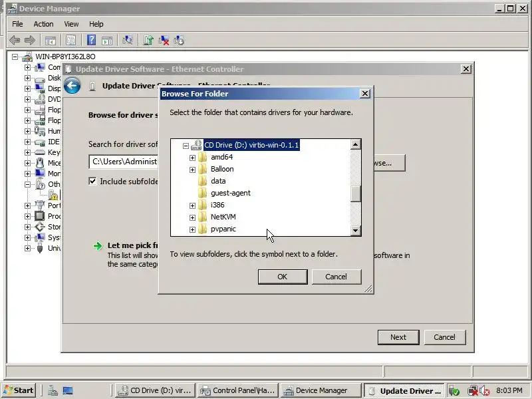The image size is (532, 399).
Task: Open the View menu
Action: pyautogui.click(x=71, y=24)
